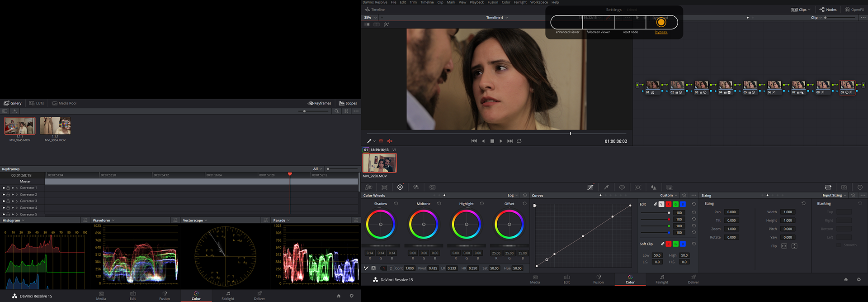Open the 3D stereoscopic palette icon
Viewport: 868px width, 302px height.
tap(844, 187)
